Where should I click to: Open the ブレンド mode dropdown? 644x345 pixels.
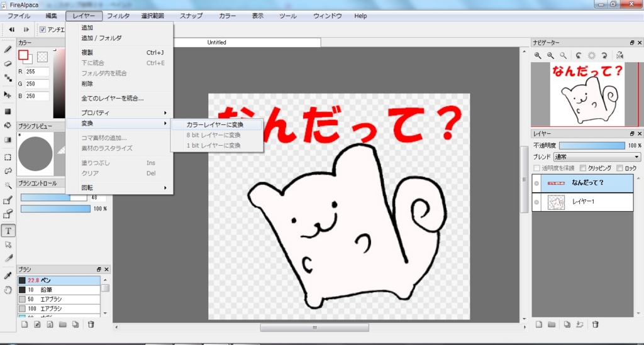click(597, 156)
